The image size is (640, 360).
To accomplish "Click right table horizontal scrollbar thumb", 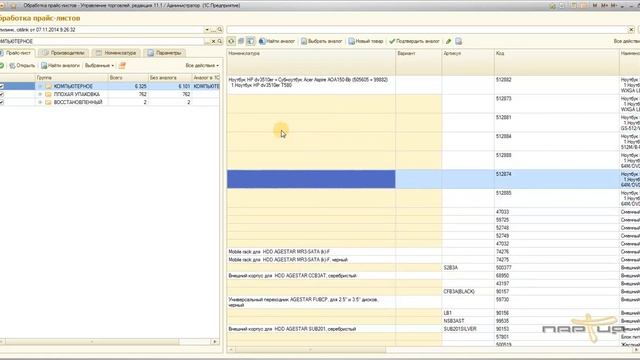I will [311, 350].
